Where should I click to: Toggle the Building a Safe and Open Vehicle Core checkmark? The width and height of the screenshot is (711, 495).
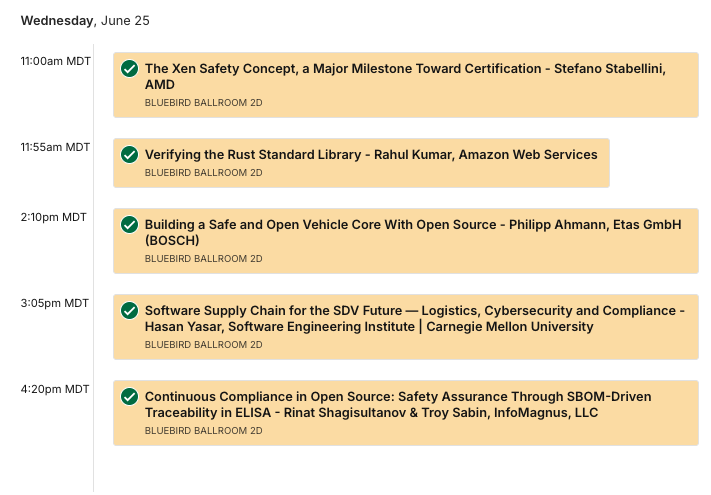pyautogui.click(x=129, y=224)
